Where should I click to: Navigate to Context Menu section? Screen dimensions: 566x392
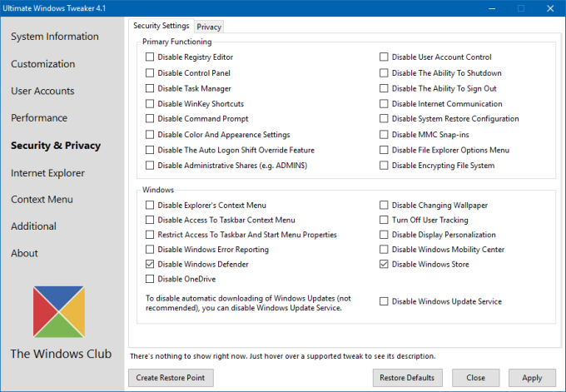click(x=42, y=200)
